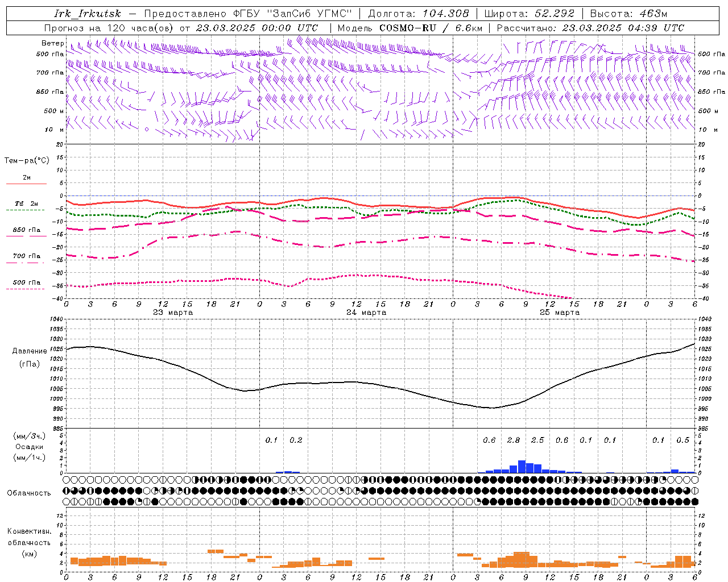Click the computed time Рассчитано: 23.03.2025 04:39 UTC
This screenshot has width=728, height=582.
[x=590, y=28]
